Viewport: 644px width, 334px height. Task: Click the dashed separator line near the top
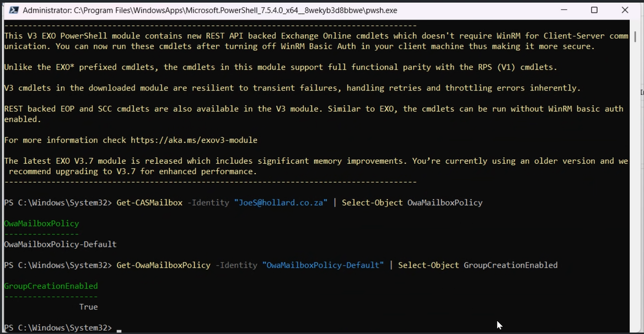click(x=210, y=25)
